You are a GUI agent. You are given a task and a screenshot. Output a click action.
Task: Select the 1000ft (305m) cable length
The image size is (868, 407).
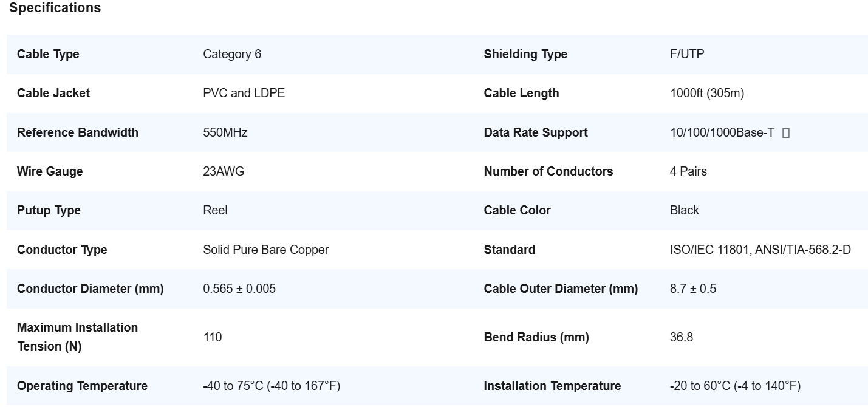pyautogui.click(x=706, y=93)
